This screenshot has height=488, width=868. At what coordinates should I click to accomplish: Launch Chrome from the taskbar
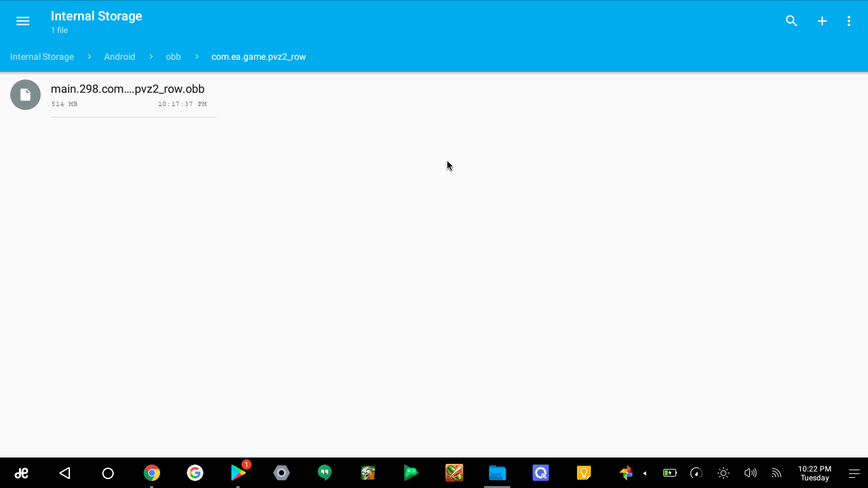point(151,473)
